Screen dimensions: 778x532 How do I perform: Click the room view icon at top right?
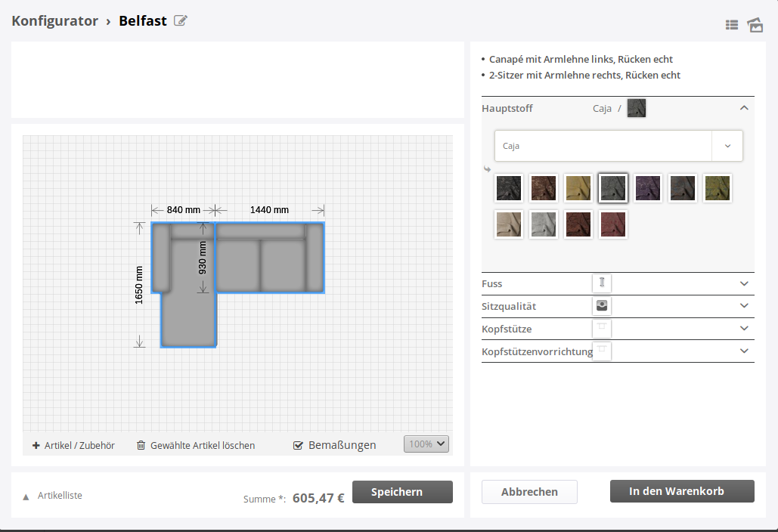pos(755,25)
